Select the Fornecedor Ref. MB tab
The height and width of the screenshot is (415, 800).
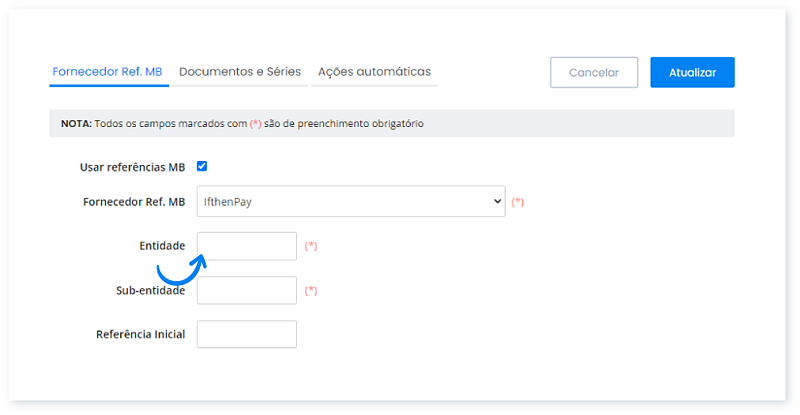point(107,72)
